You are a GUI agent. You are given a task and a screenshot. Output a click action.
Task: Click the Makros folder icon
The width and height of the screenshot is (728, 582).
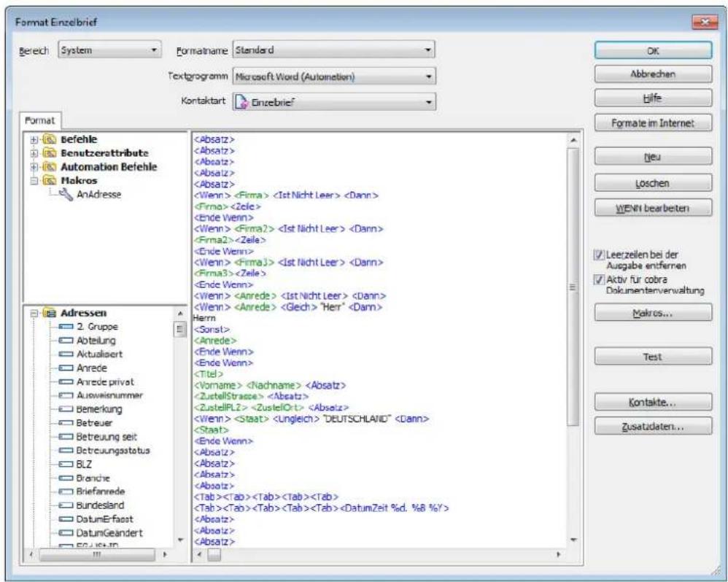(x=49, y=181)
